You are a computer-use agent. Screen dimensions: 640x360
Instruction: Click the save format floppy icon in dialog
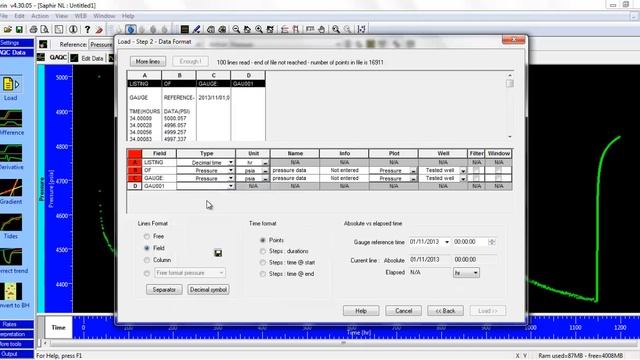218,253
